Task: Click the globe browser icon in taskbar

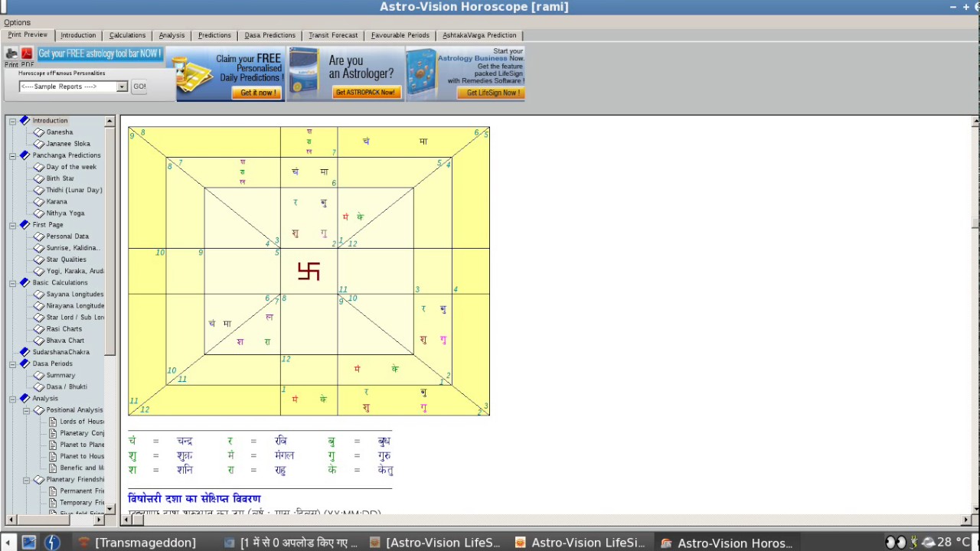Action: pyautogui.click(x=52, y=543)
